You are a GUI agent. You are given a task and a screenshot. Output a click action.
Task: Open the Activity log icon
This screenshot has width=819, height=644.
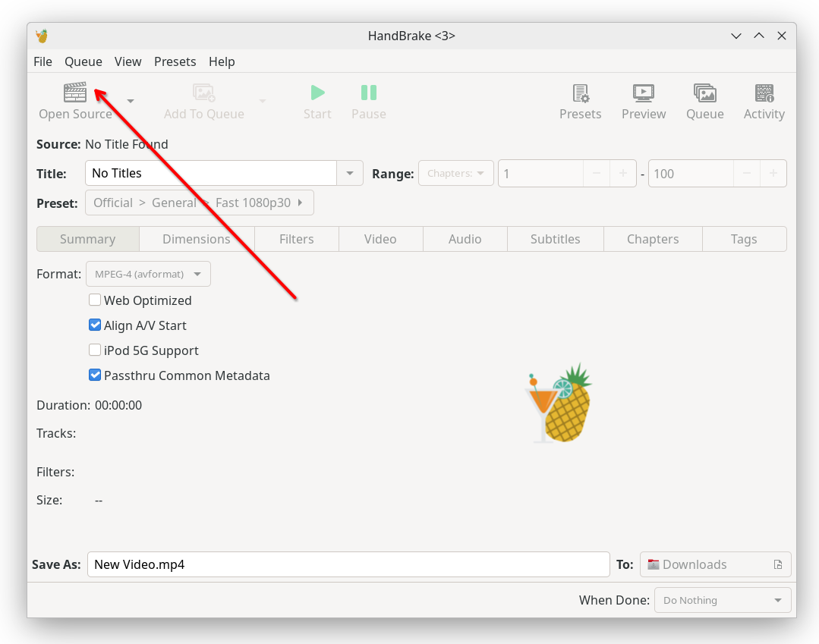coord(764,93)
